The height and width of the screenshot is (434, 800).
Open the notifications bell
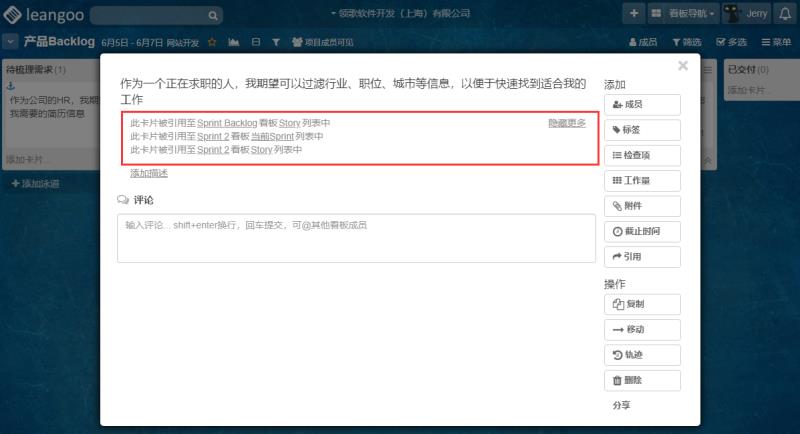787,14
